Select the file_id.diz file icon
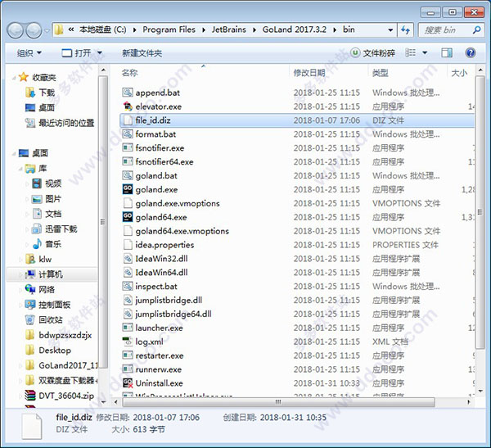 coord(128,120)
